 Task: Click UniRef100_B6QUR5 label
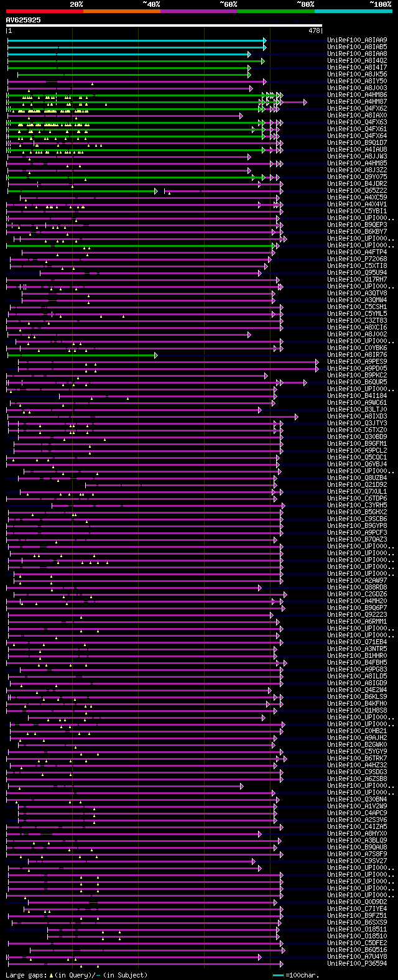tap(357, 382)
